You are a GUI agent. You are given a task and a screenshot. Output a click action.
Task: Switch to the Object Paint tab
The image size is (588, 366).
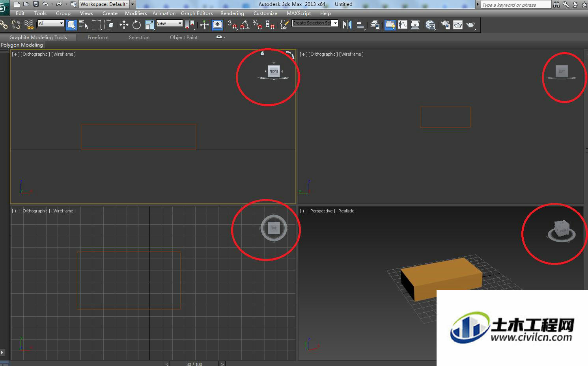click(x=184, y=37)
